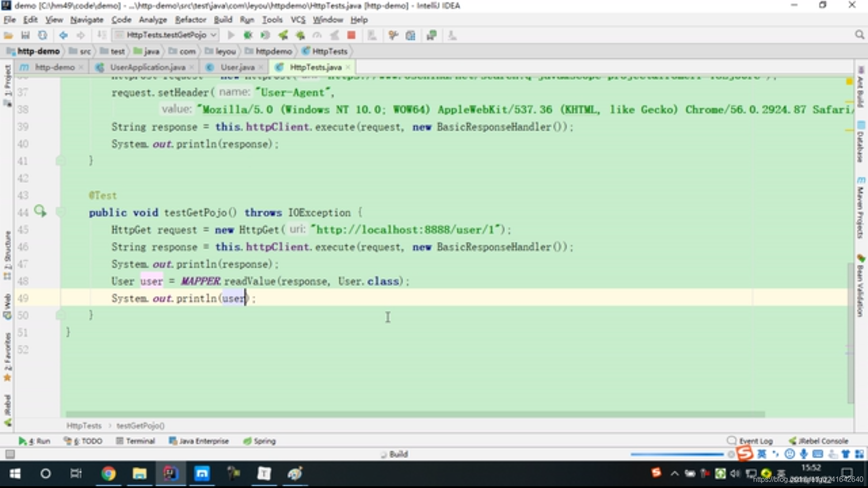Click the green Run button in toolbar

tap(231, 35)
